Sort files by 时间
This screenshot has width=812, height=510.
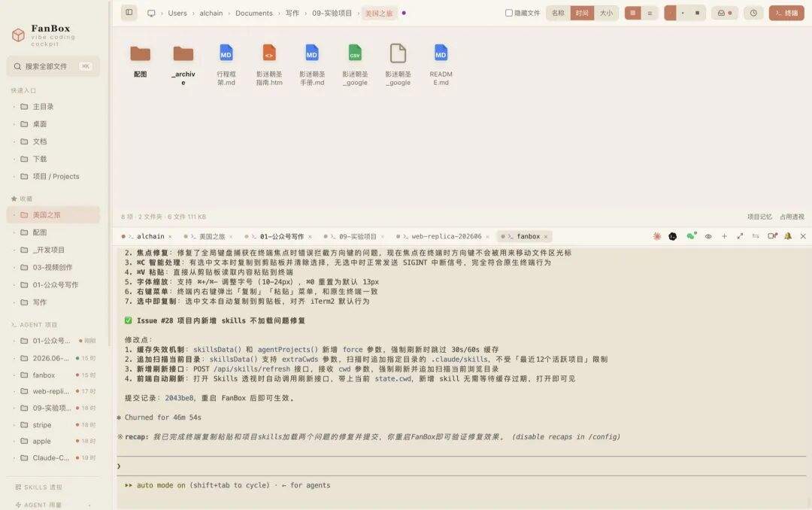[x=581, y=13]
